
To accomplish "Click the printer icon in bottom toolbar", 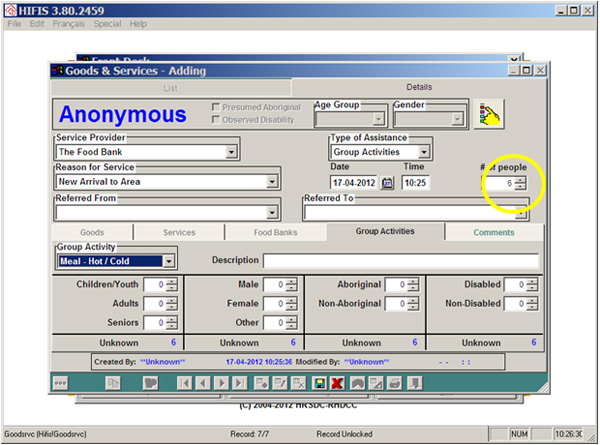I will pos(395,383).
